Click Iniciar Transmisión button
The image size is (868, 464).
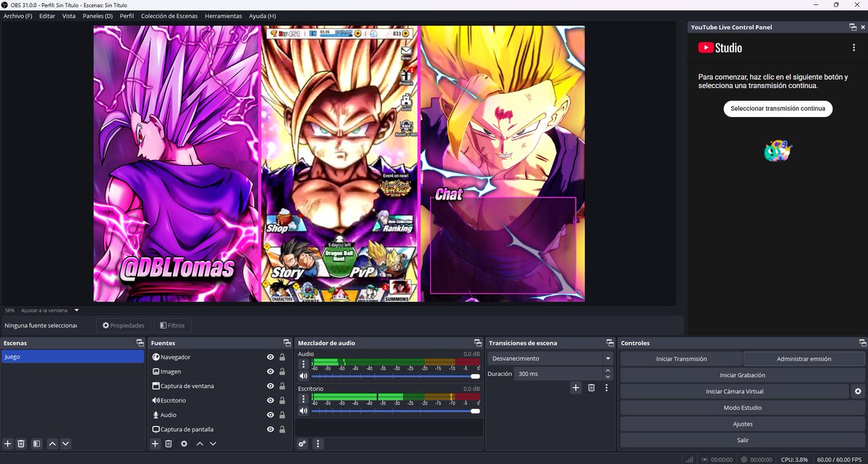(x=681, y=358)
